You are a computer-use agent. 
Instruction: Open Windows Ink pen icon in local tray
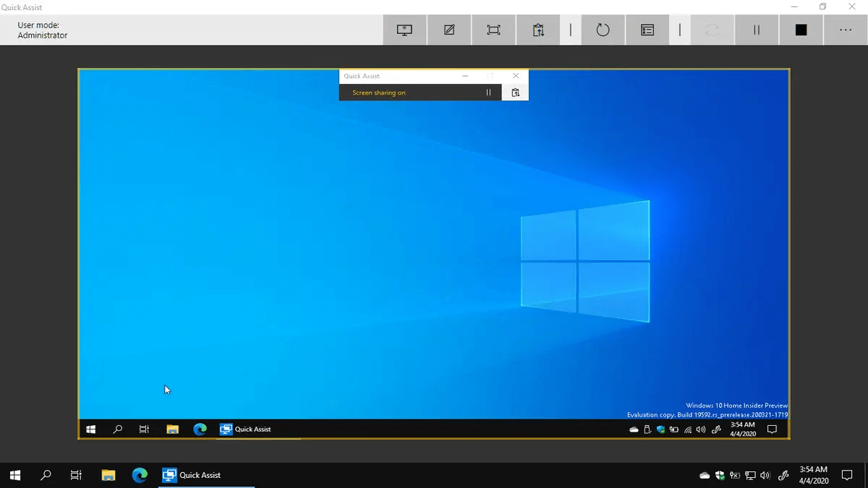[783, 475]
